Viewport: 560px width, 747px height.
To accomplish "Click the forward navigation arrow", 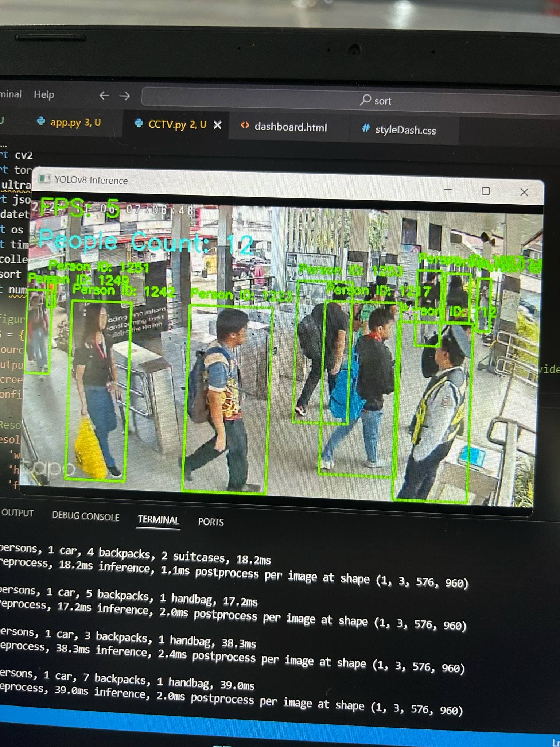I will coord(125,96).
